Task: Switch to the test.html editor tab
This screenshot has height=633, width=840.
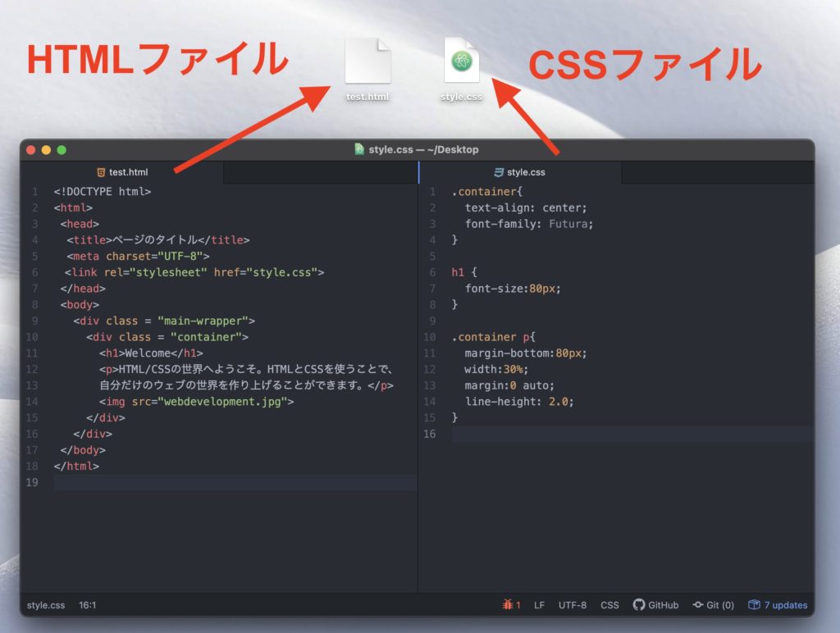Action: click(122, 172)
